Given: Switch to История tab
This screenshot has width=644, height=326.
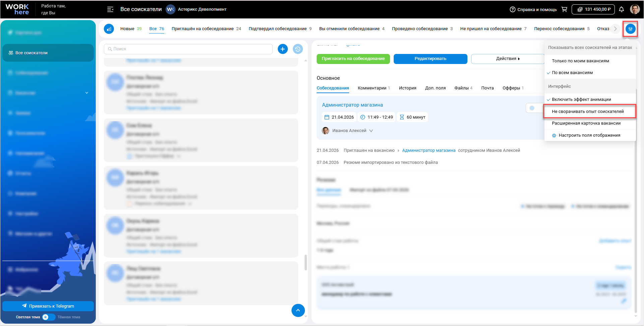Looking at the screenshot, I should tap(407, 88).
